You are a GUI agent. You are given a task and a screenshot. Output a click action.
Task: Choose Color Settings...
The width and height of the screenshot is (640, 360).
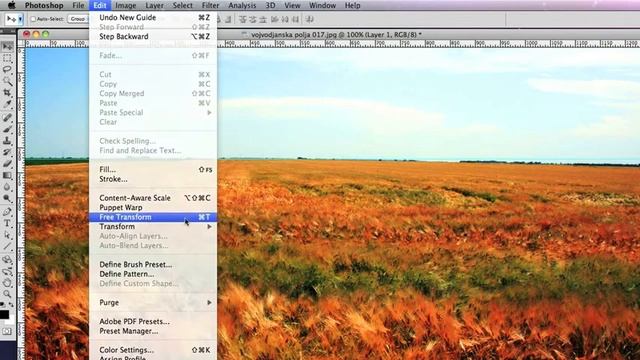(x=153, y=350)
